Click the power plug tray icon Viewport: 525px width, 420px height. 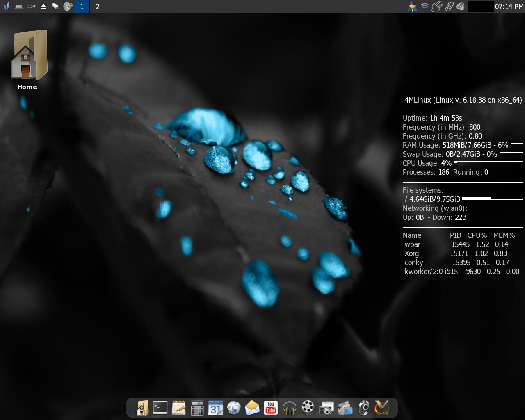pos(437,7)
